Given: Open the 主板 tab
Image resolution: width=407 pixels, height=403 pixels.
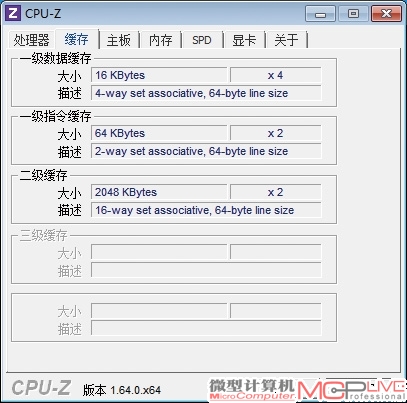Looking at the screenshot, I should 119,40.
